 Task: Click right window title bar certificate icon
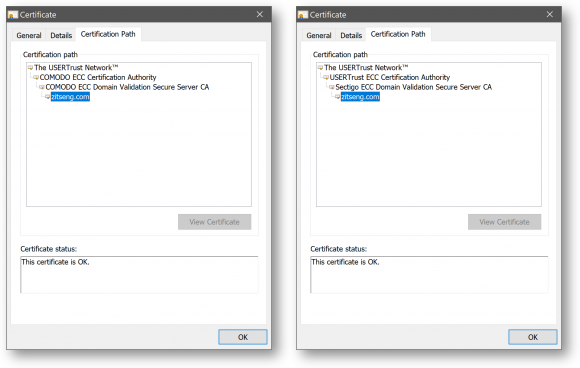pyautogui.click(x=303, y=15)
